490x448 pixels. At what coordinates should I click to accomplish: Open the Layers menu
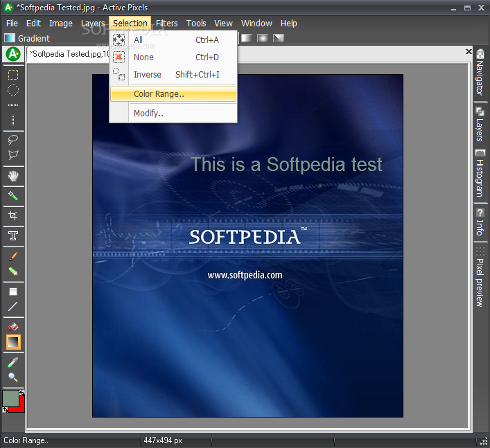click(x=93, y=24)
